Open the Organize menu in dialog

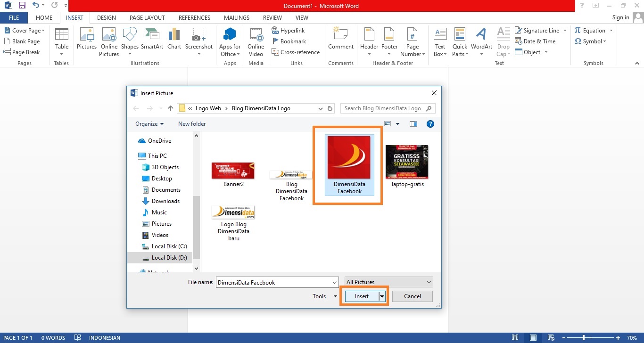click(149, 124)
